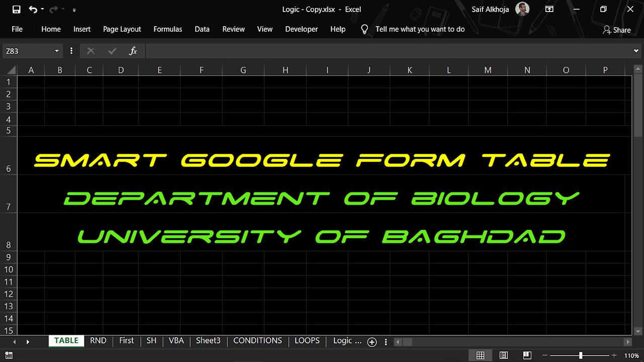Image resolution: width=644 pixels, height=362 pixels.
Task: Switch to the Formulas tab
Action: click(x=168, y=29)
